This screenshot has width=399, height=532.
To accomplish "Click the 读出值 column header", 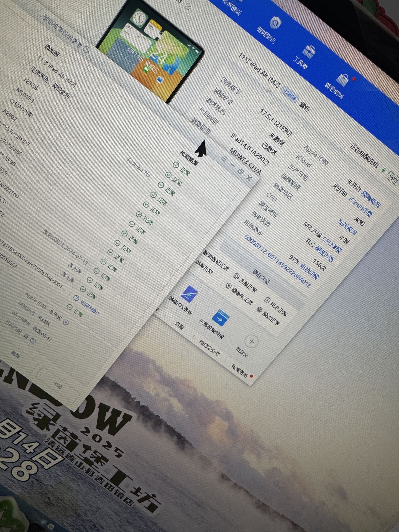I will coord(52,50).
